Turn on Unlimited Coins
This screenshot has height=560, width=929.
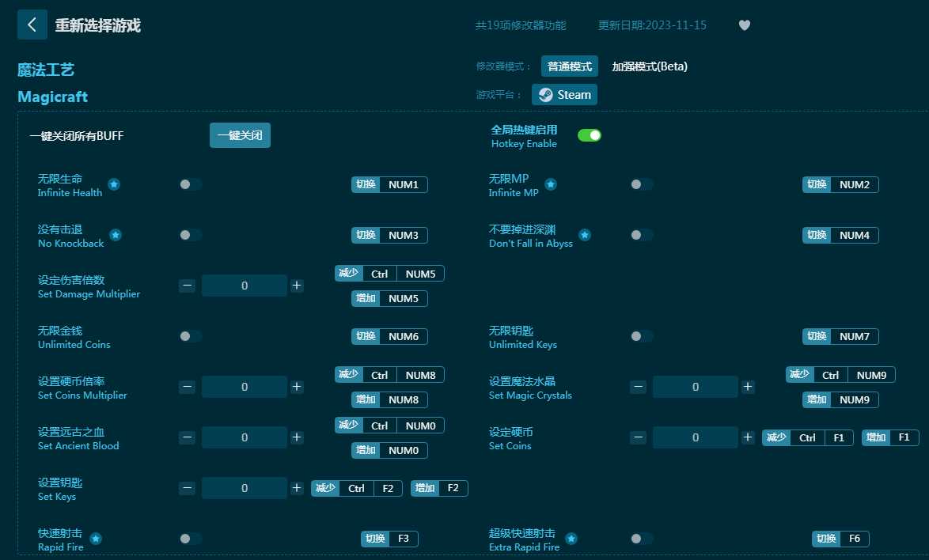tap(191, 336)
